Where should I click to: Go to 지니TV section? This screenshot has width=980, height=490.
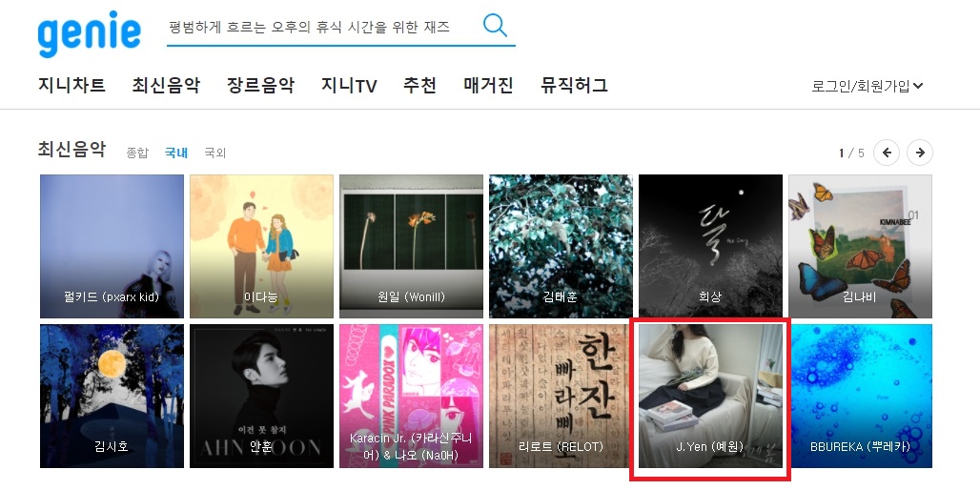pyautogui.click(x=349, y=85)
